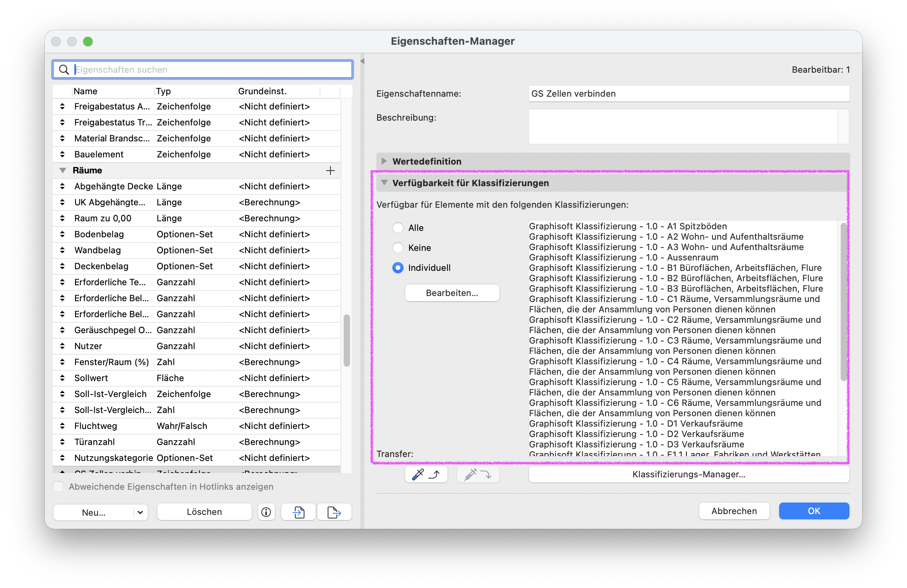The height and width of the screenshot is (588, 907).
Task: Select the Material Brandsc... row
Action: pos(197,139)
